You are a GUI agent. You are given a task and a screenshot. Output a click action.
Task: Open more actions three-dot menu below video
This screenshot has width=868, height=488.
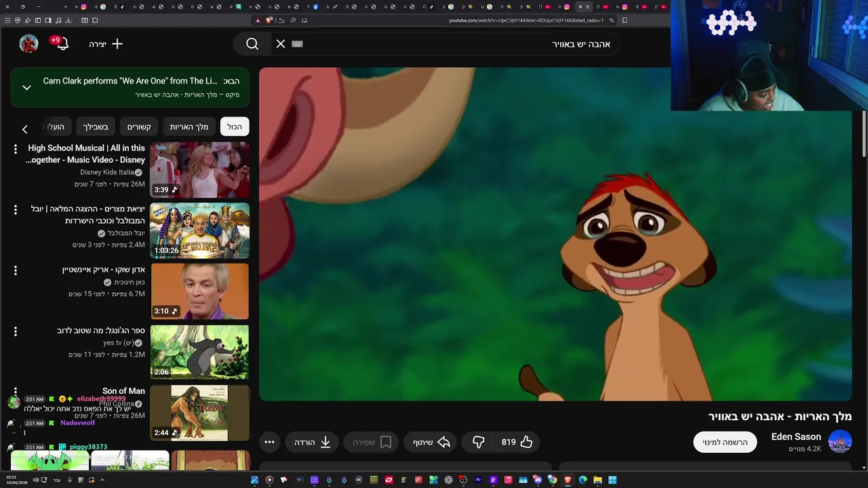point(269,442)
